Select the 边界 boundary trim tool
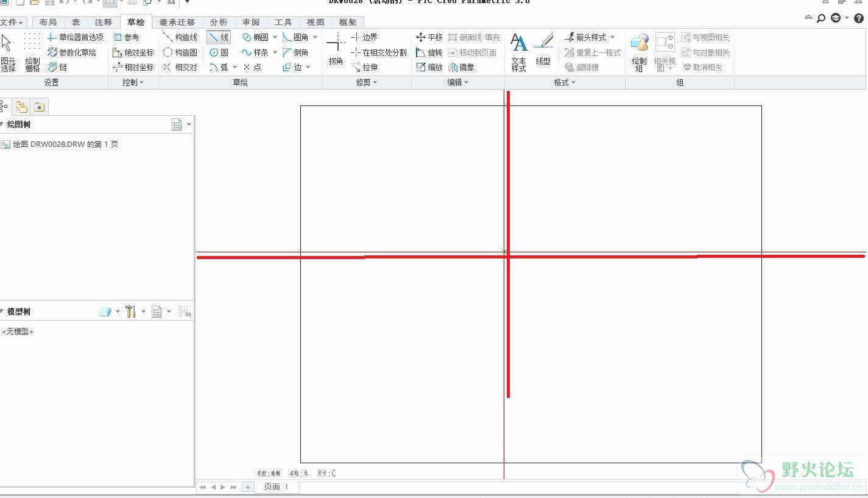868x498 pixels. (364, 37)
